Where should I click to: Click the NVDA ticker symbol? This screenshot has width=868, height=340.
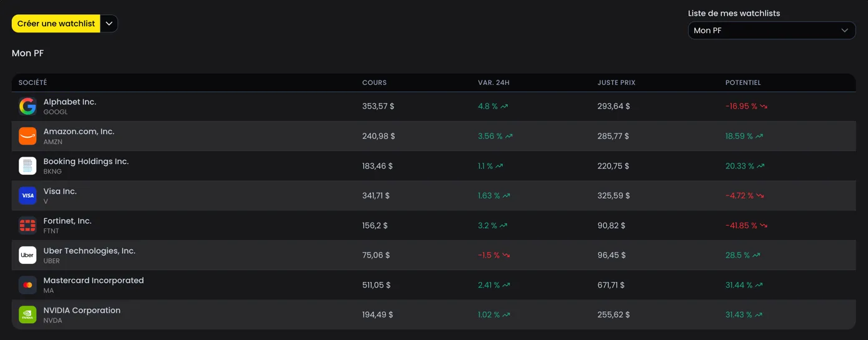tap(53, 321)
